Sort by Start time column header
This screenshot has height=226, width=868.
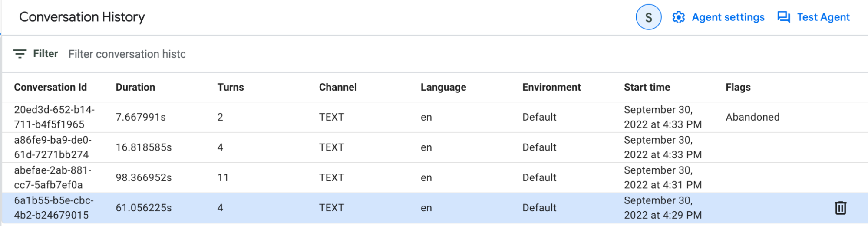[647, 87]
